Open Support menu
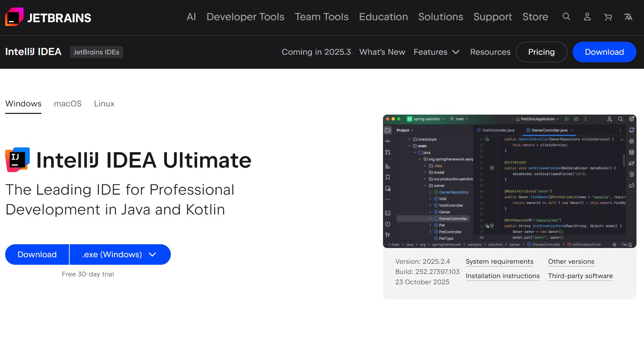 click(x=493, y=17)
